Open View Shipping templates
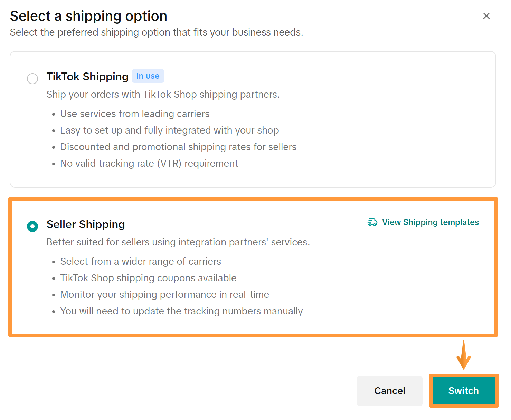The width and height of the screenshot is (511, 420). coord(430,222)
